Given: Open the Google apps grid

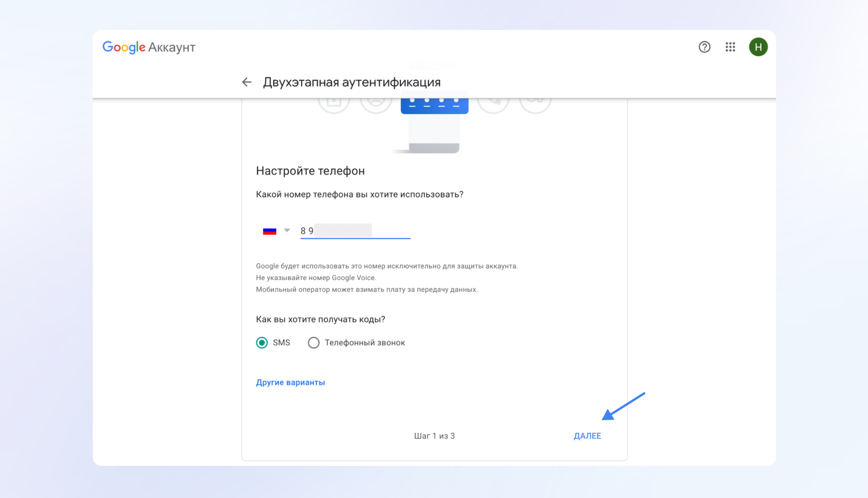Looking at the screenshot, I should click(x=730, y=47).
